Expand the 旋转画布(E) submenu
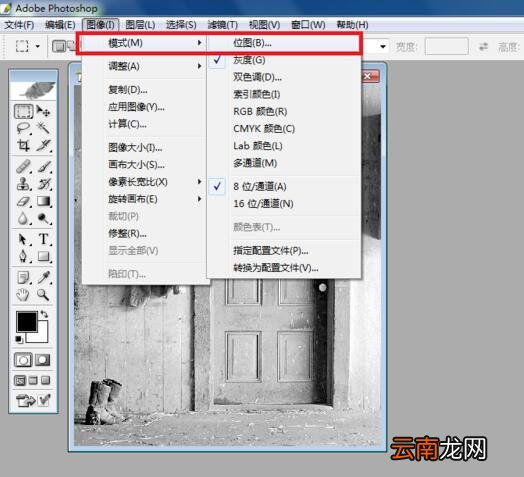Viewport: 524px width, 477px height. 144,199
